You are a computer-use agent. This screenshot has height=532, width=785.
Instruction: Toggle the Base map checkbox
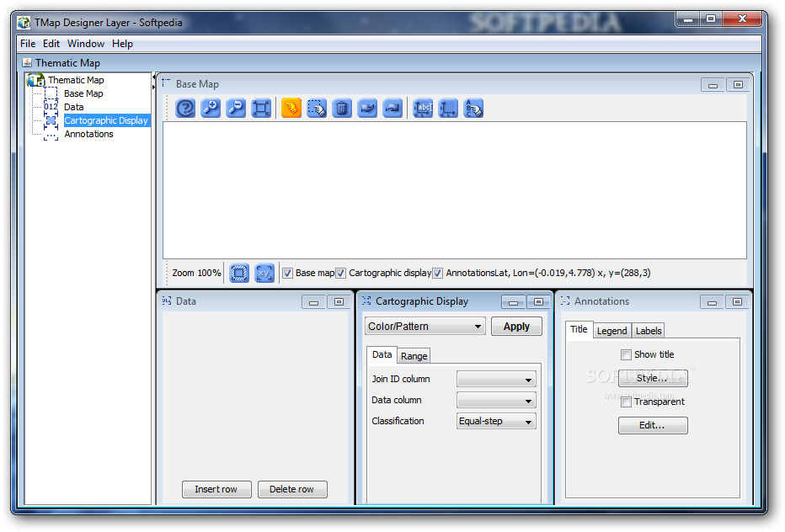coord(287,273)
